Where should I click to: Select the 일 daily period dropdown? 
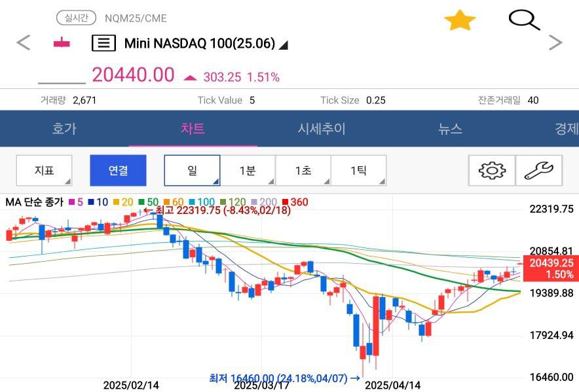pyautogui.click(x=192, y=171)
